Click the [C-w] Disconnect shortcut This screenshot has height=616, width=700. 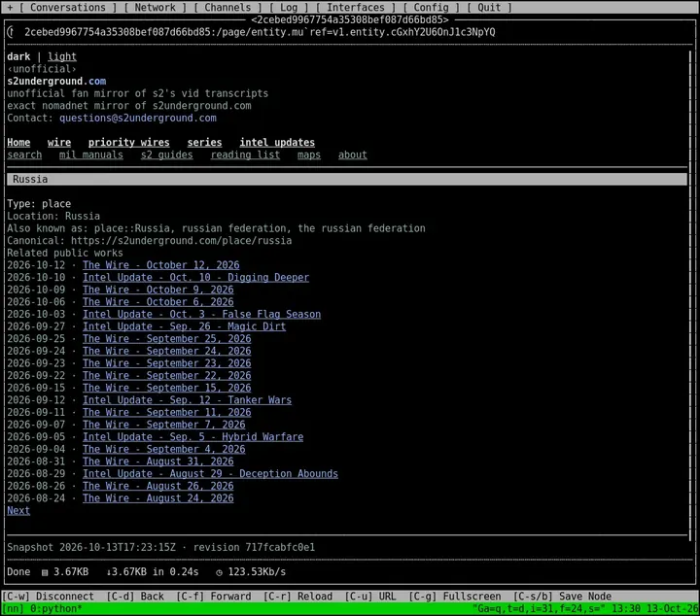click(49, 597)
